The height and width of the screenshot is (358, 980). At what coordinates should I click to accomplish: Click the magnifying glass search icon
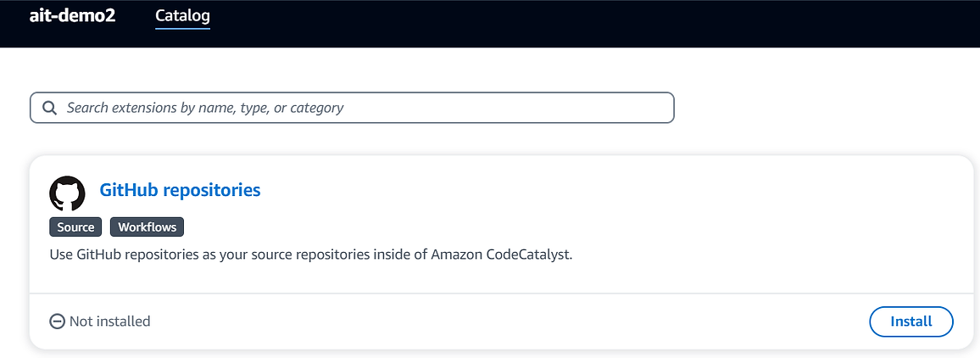tap(49, 108)
